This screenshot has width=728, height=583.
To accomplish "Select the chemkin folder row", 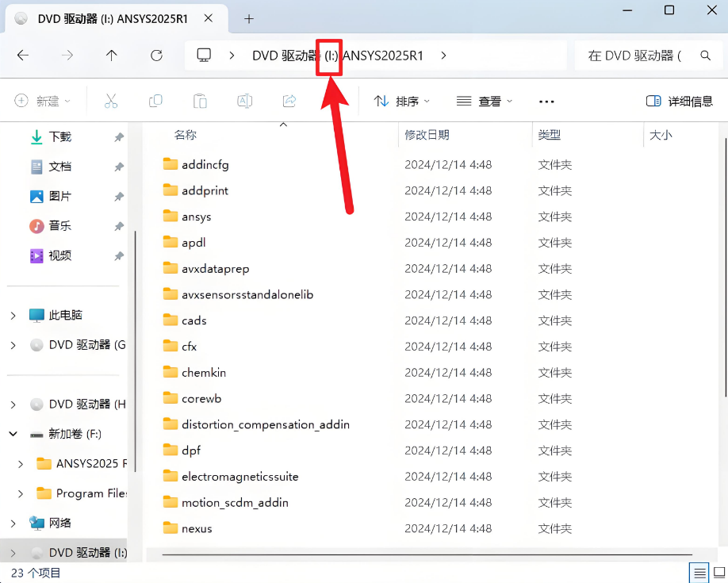I will [367, 373].
